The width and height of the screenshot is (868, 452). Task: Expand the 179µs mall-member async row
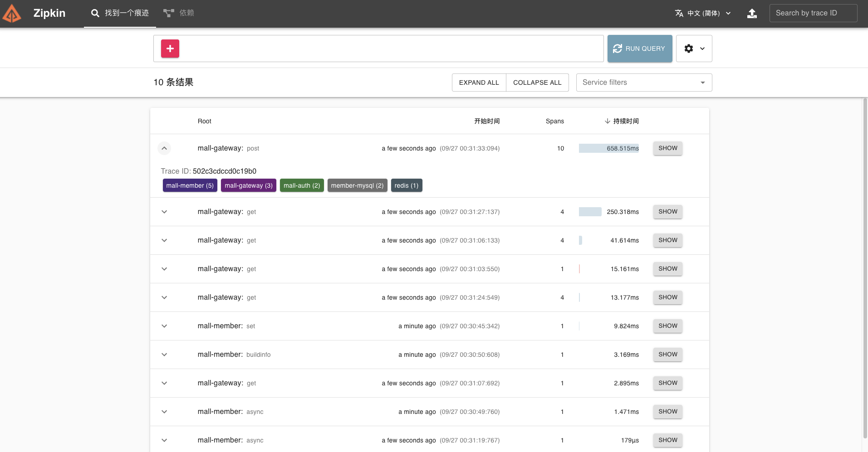164,440
